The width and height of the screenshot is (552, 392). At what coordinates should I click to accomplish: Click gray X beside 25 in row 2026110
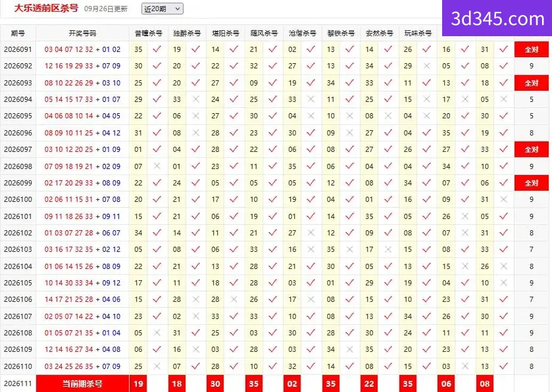coord(157,366)
